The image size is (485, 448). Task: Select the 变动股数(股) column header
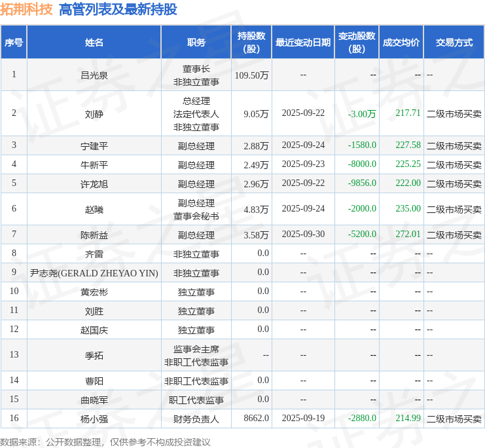point(357,43)
